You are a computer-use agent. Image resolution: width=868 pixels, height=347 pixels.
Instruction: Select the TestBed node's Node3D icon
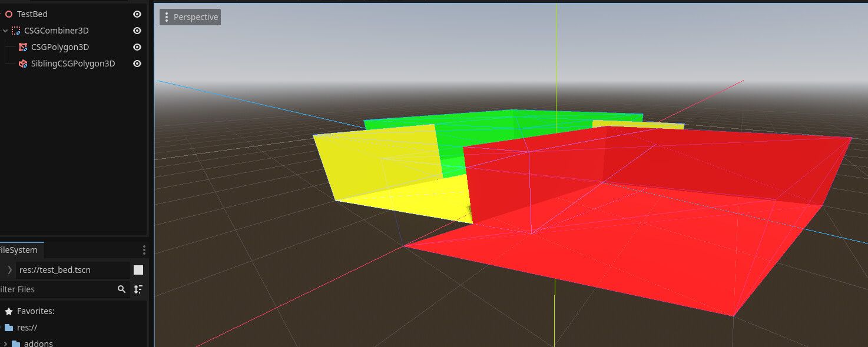click(x=8, y=14)
